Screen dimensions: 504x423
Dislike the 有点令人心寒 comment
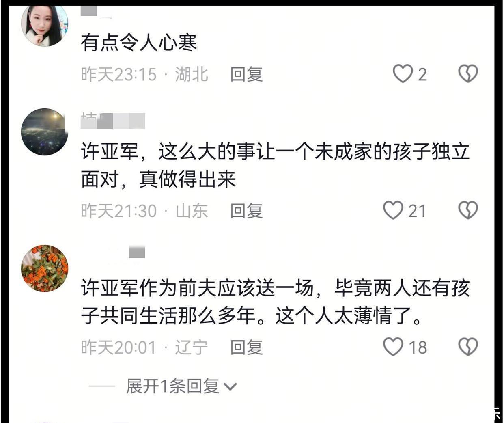pos(468,74)
